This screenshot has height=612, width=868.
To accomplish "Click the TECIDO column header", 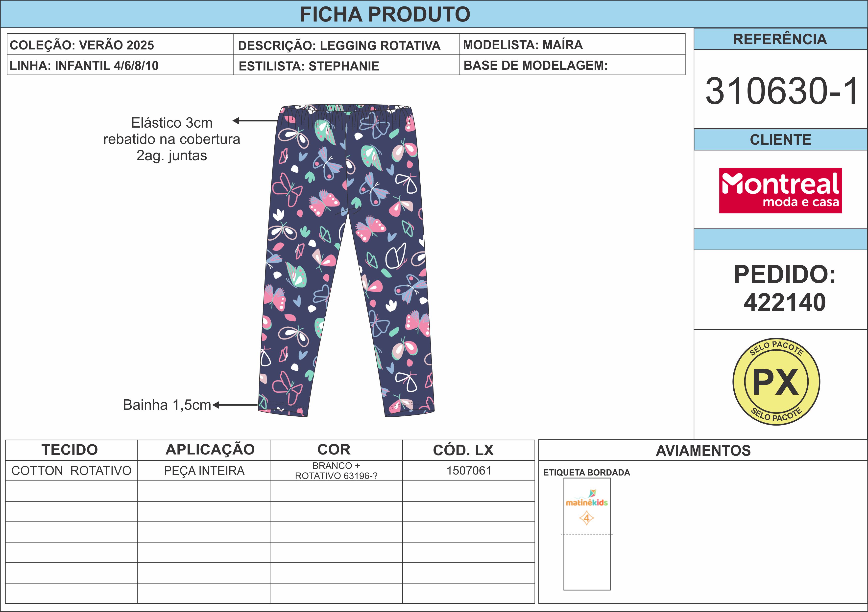I will 71,450.
